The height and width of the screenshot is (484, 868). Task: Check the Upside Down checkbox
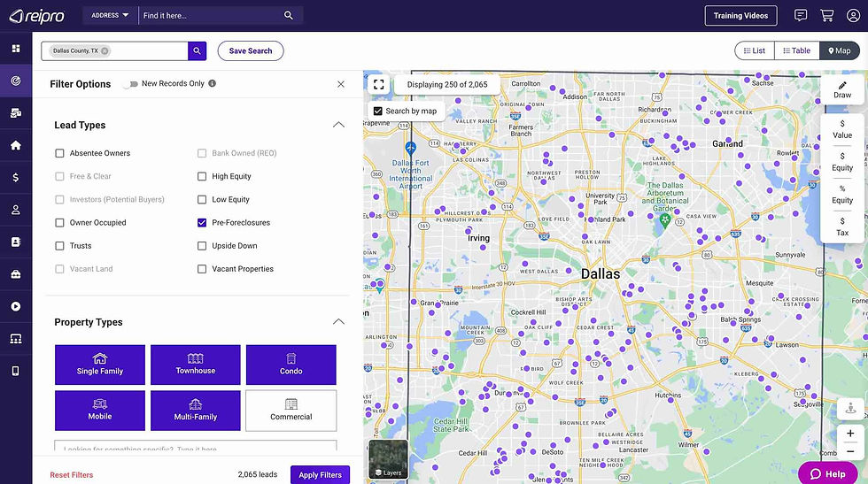(x=202, y=246)
